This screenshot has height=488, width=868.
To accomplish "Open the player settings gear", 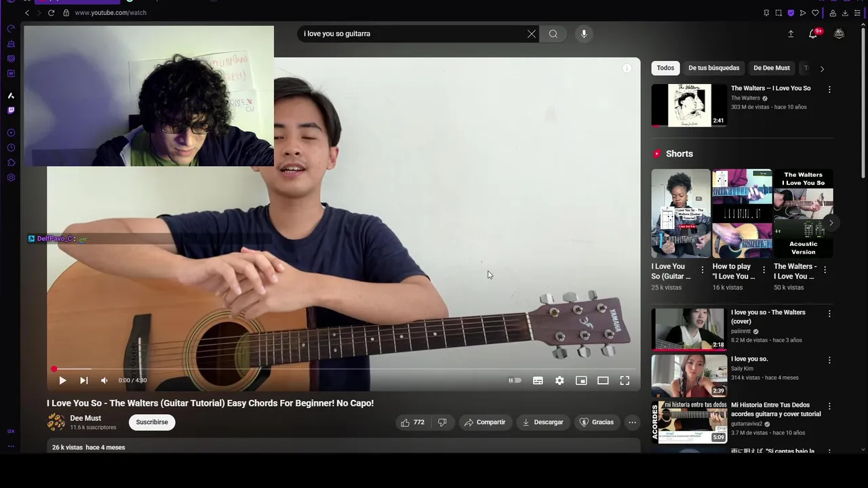I will (x=559, y=381).
